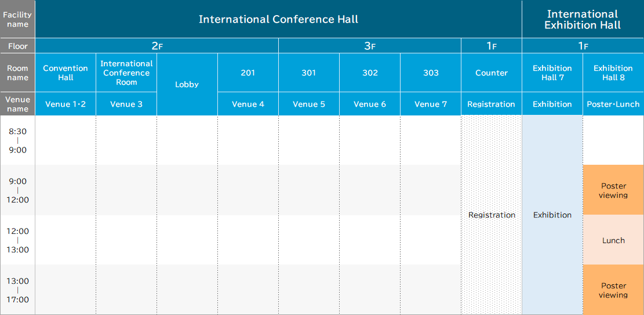Viewport: 644px width, 315px height.
Task: Select the Venue 5 label
Action: click(309, 104)
